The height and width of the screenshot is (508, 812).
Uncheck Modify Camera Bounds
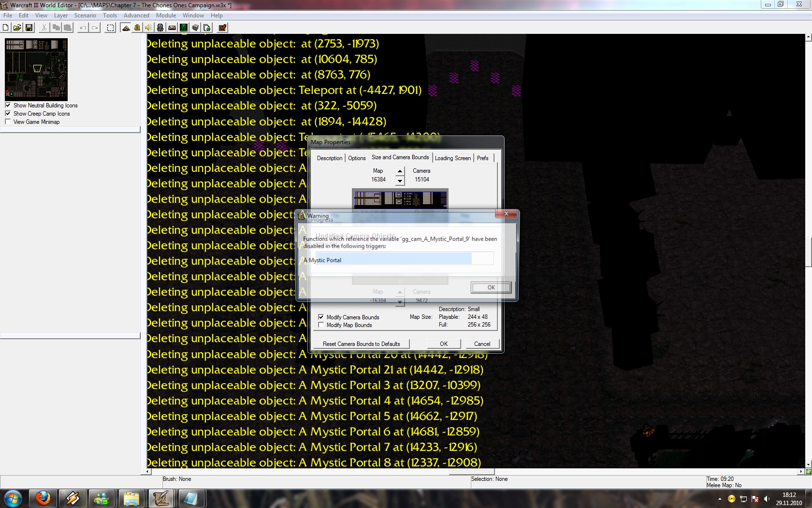321,317
